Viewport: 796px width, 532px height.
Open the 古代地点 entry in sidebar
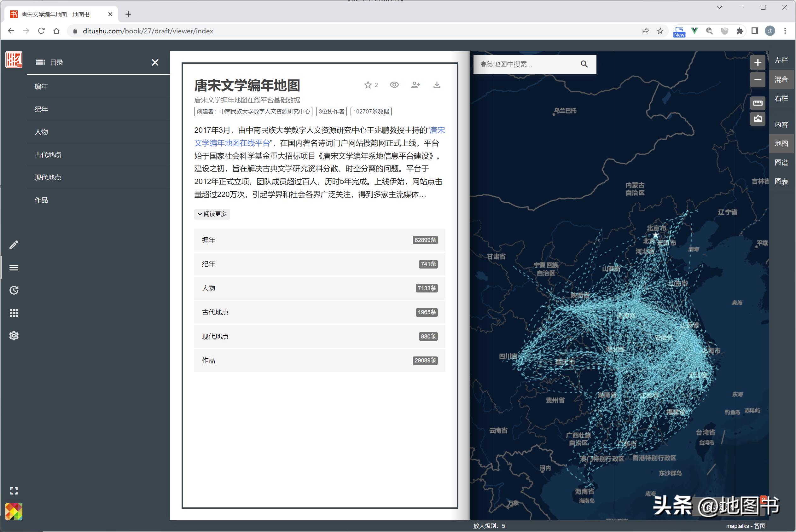(x=98, y=155)
